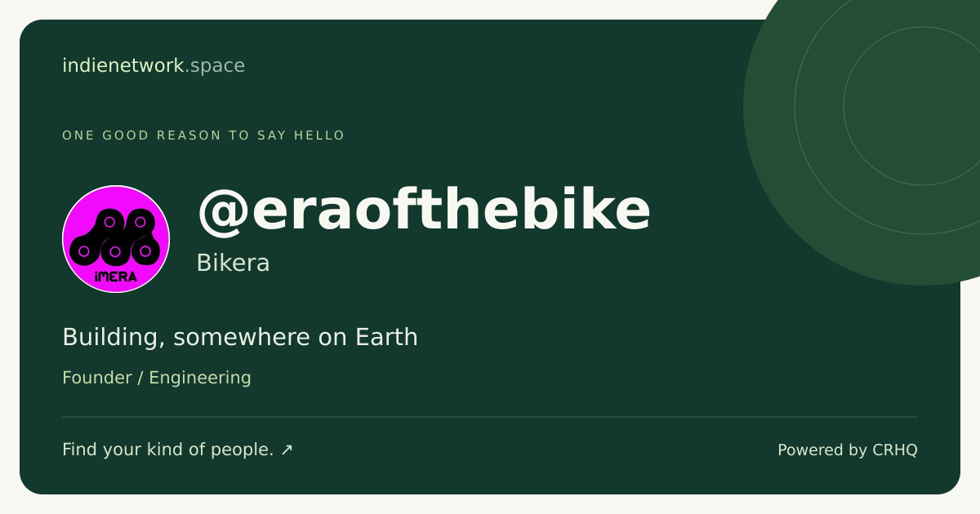Click the iMERA text inside the avatar
Screen dimensions: 980x514
tap(115, 277)
